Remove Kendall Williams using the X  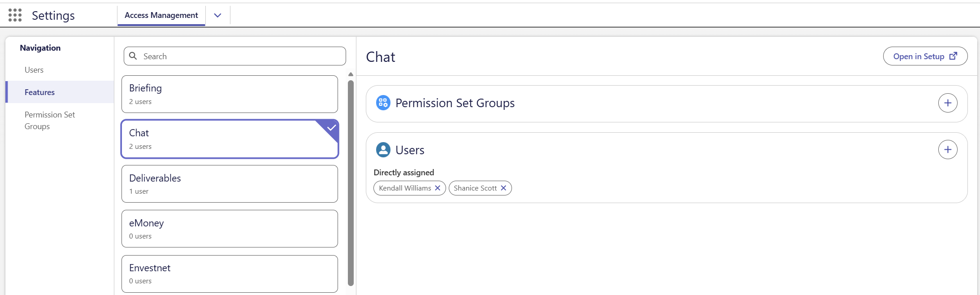(x=438, y=188)
